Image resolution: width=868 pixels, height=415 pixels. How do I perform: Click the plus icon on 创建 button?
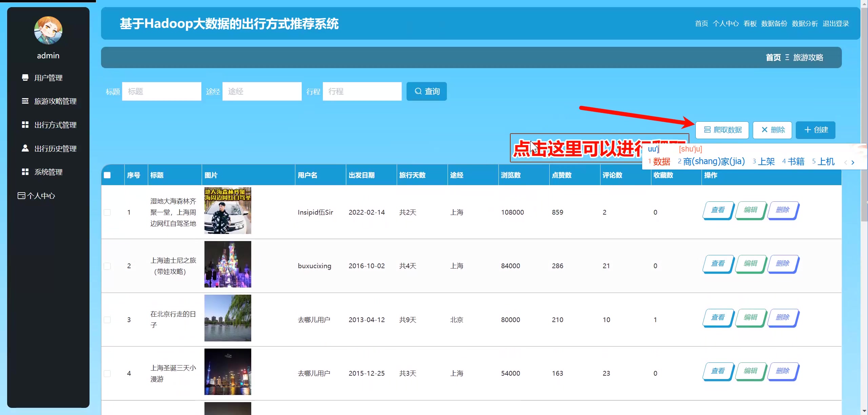tap(808, 130)
